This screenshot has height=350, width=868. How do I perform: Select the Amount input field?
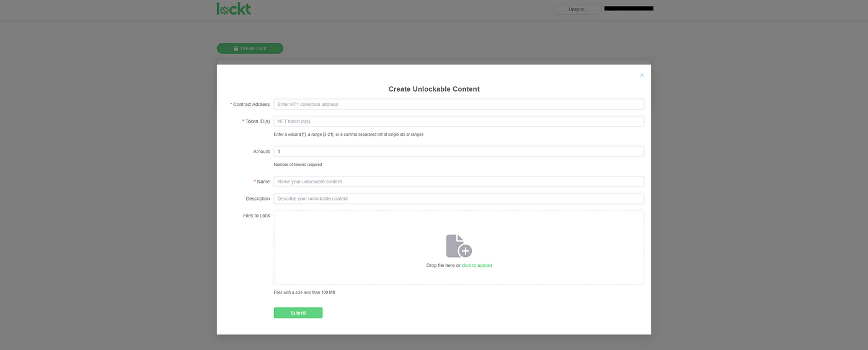coord(459,151)
